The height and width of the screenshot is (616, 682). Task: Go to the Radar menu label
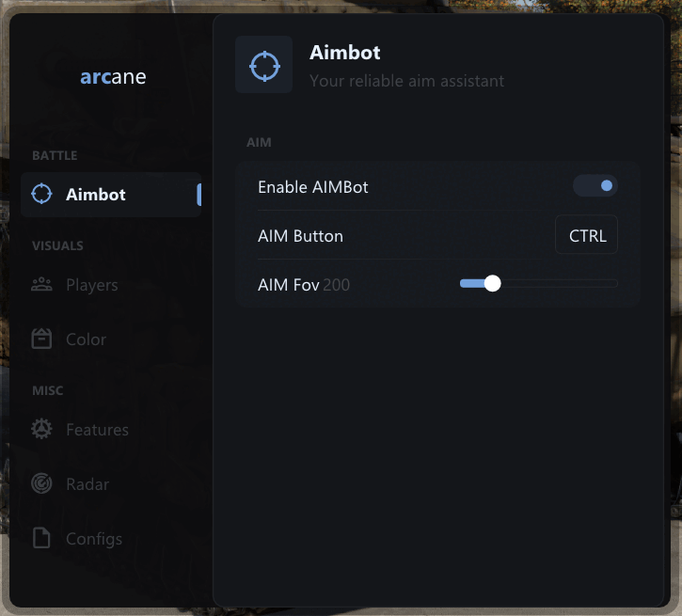(87, 484)
